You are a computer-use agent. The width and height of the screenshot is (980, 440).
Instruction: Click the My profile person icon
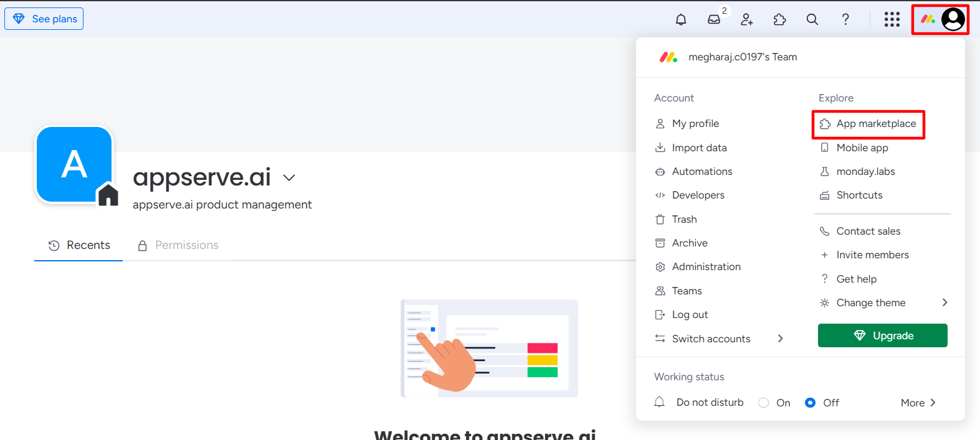(660, 124)
